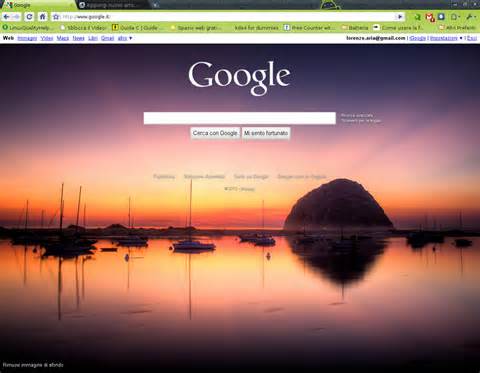Screen dimensions: 480x373
Task: Click the Mi sento fortunato button
Action: pos(266,133)
